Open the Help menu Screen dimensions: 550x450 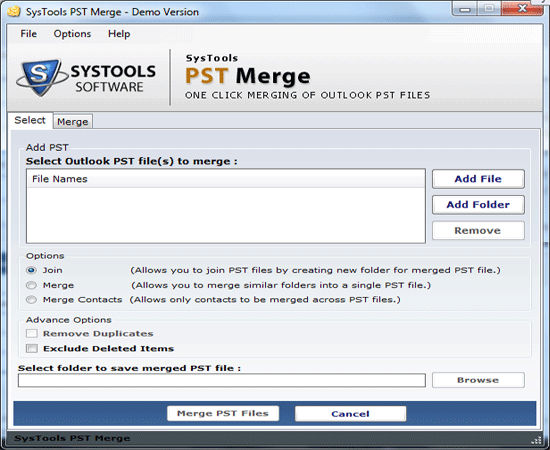pyautogui.click(x=119, y=34)
